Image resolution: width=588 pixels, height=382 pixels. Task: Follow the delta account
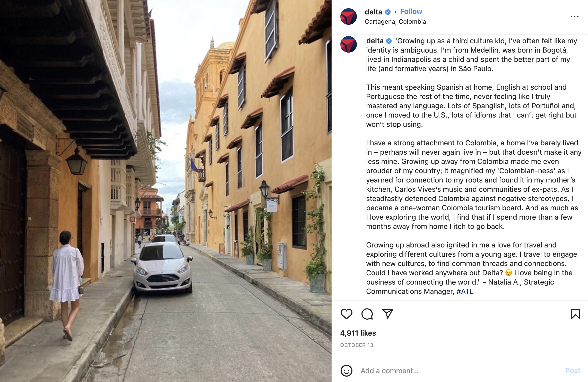click(x=411, y=12)
